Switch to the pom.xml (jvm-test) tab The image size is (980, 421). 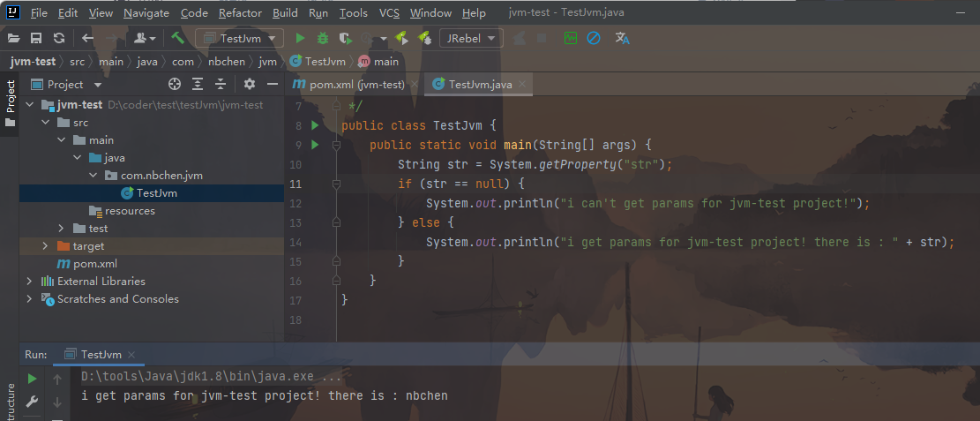(349, 85)
